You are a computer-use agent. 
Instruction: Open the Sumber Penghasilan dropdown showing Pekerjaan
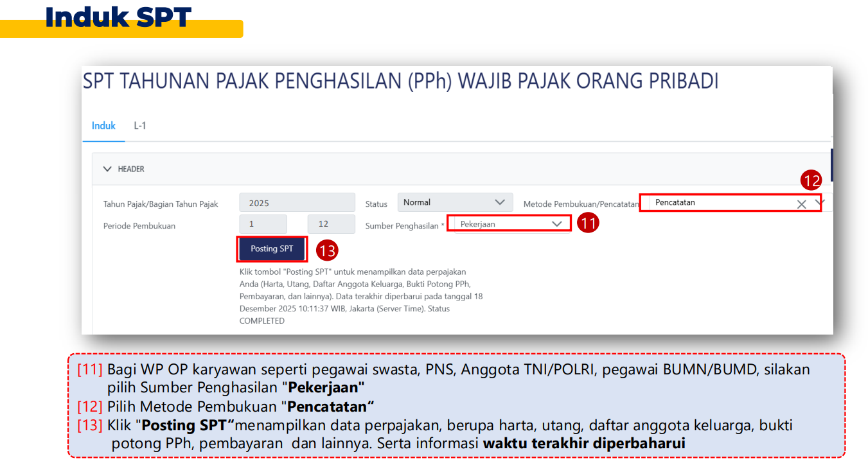512,224
